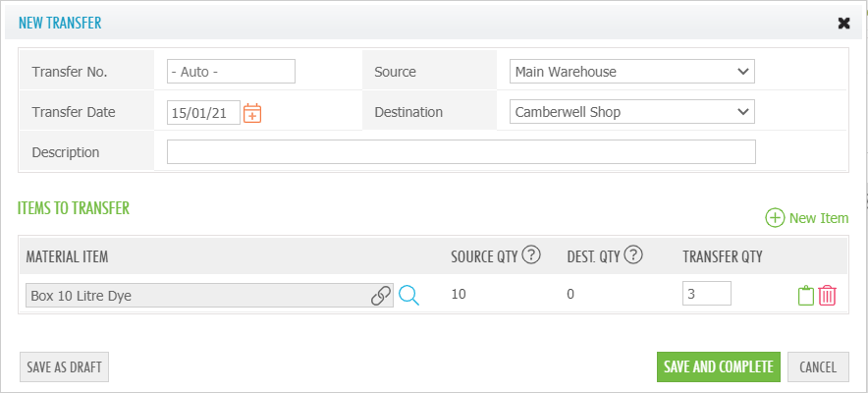Click the help icon beside Source Qty
This screenshot has width=868, height=393.
(x=531, y=255)
